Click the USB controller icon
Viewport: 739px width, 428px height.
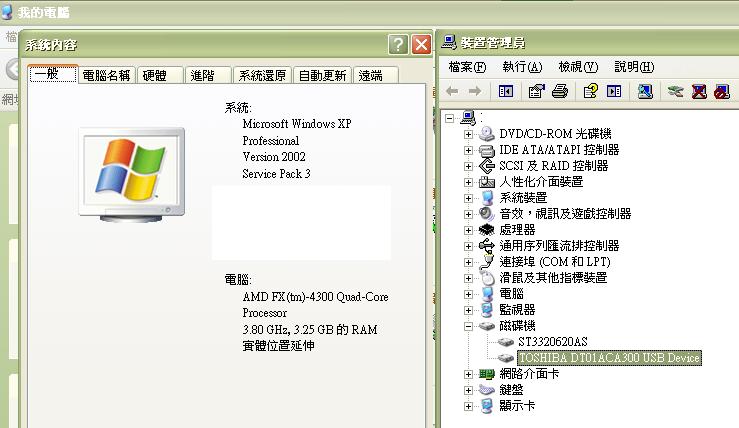[x=486, y=246]
